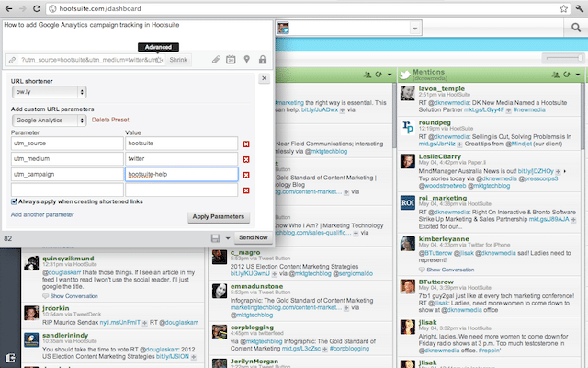This screenshot has height=368, width=588.
Task: Add location with the pin icon
Action: click(x=247, y=59)
